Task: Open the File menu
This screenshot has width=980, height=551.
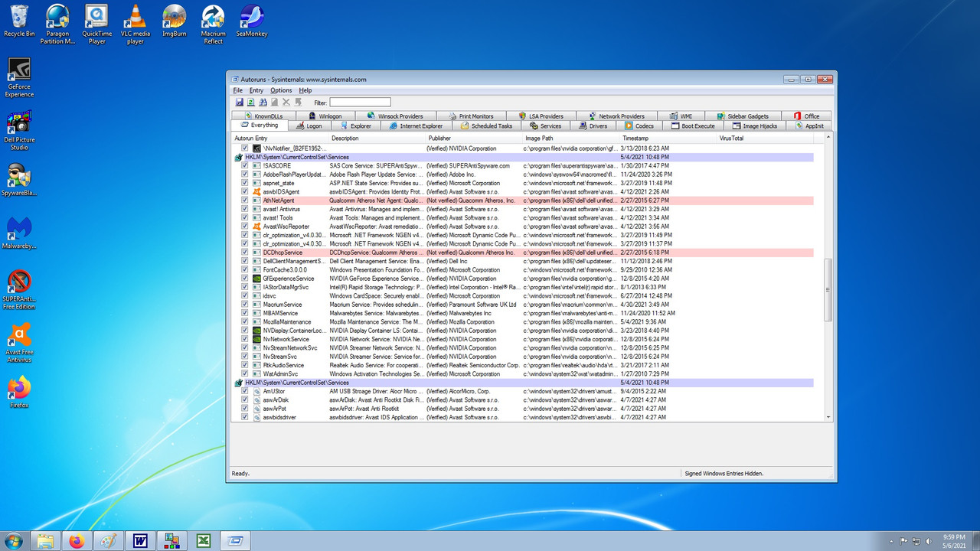Action: pyautogui.click(x=238, y=90)
